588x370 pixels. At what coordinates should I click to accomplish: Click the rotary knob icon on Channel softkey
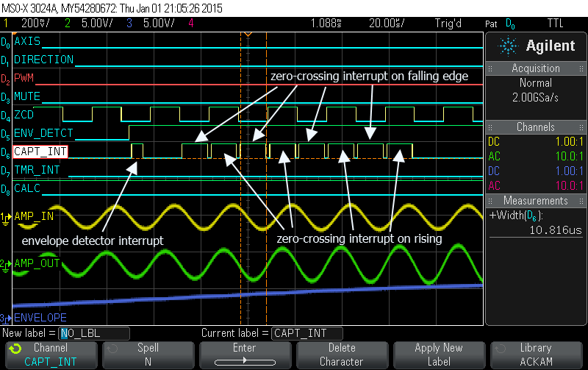[15, 348]
